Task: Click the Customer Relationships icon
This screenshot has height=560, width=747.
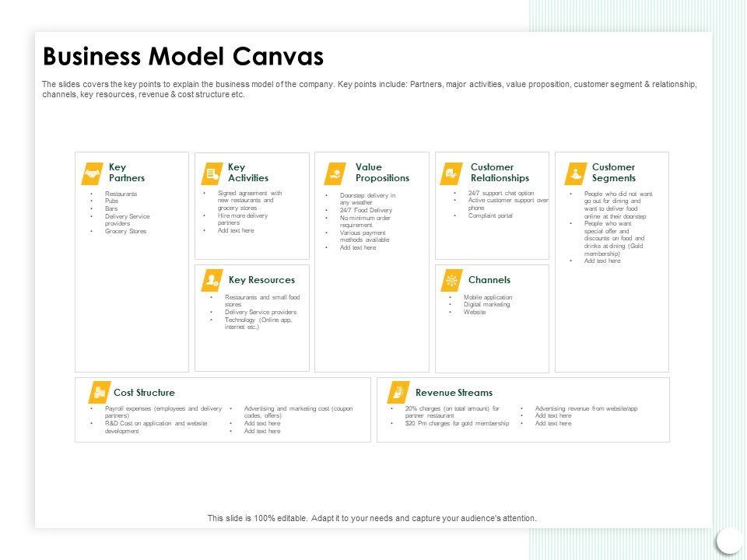Action: 451,173
